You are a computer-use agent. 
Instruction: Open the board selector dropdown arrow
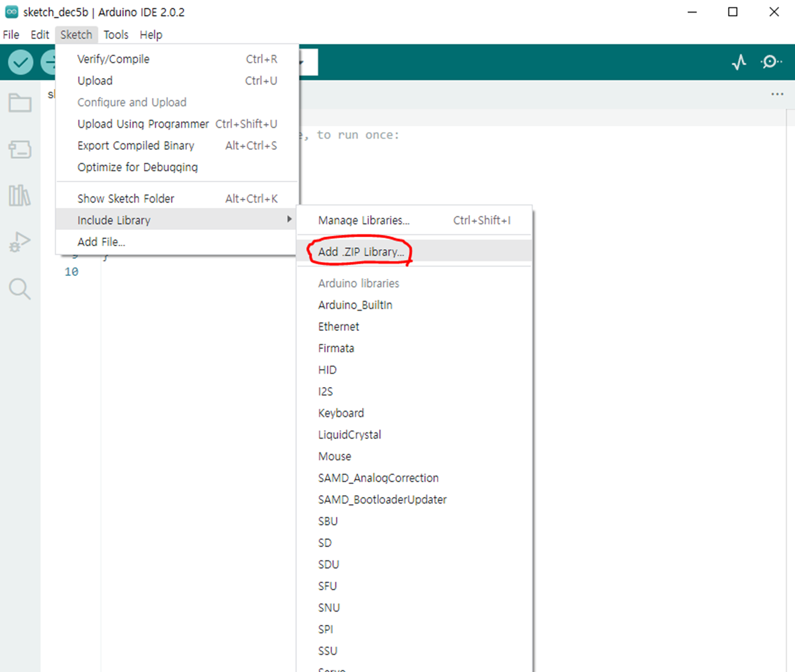(x=302, y=62)
